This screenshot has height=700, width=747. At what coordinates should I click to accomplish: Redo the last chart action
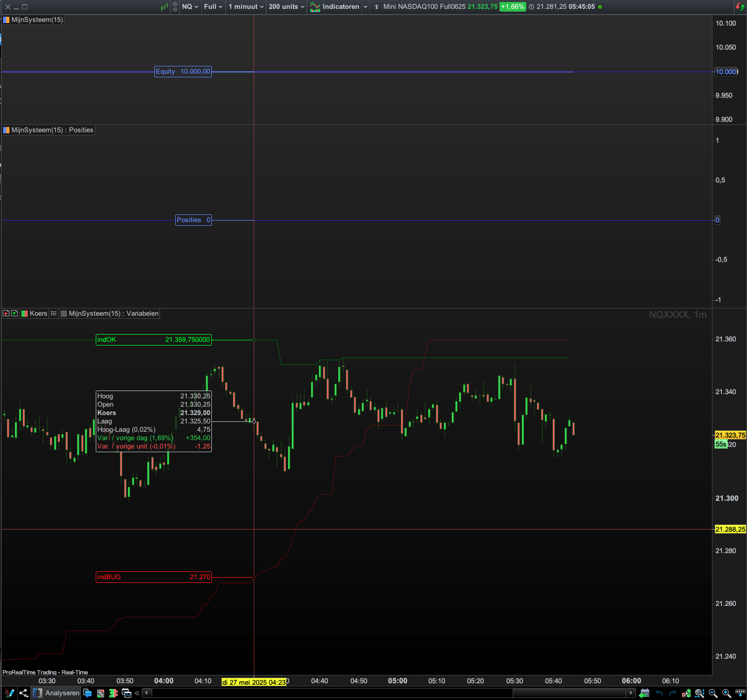pos(673,693)
